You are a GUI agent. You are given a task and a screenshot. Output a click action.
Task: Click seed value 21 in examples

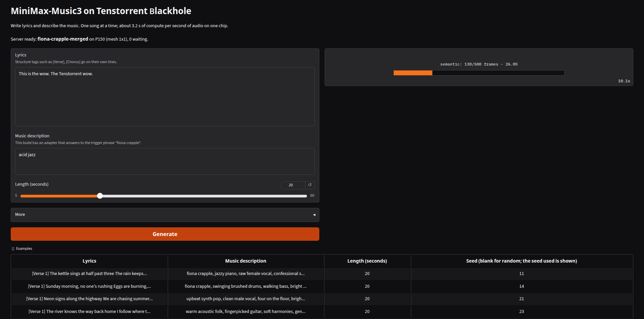(522, 299)
